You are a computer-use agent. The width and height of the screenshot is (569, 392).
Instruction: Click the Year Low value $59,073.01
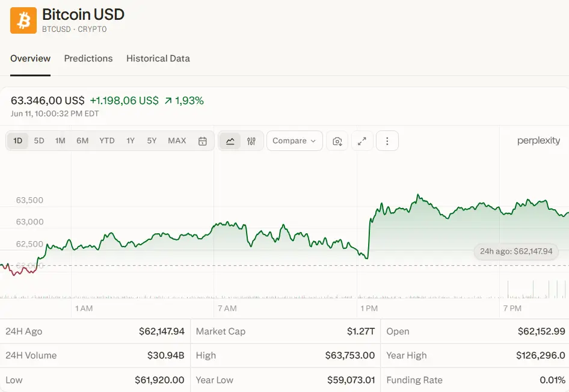pos(351,380)
